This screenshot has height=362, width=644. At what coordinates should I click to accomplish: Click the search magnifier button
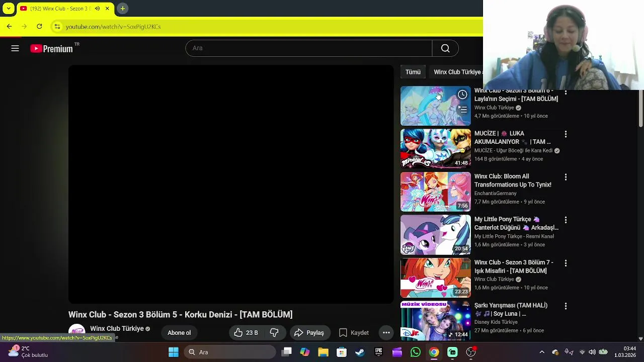445,48
